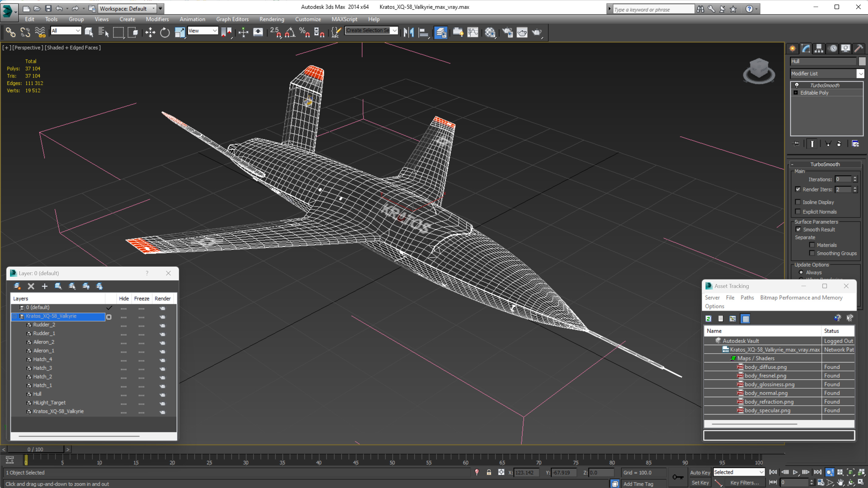868x488 pixels.
Task: Open the Hierarchy command panel tab
Action: click(x=819, y=49)
